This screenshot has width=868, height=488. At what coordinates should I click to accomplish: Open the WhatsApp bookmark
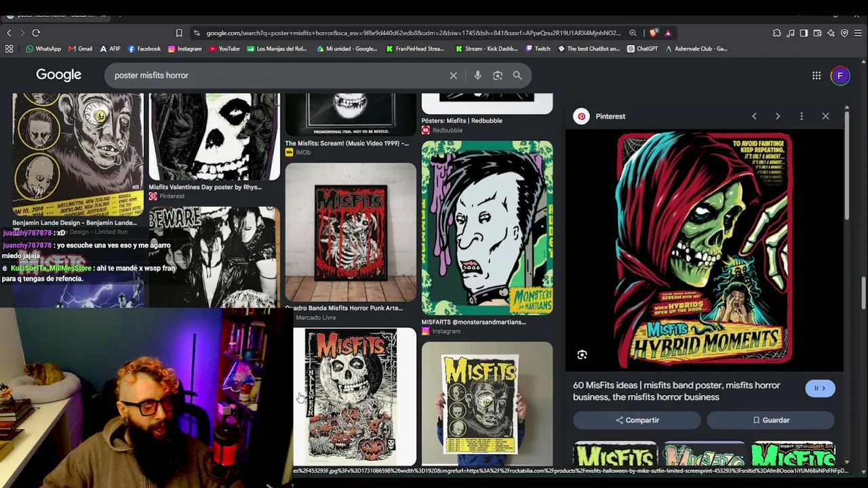(x=43, y=49)
